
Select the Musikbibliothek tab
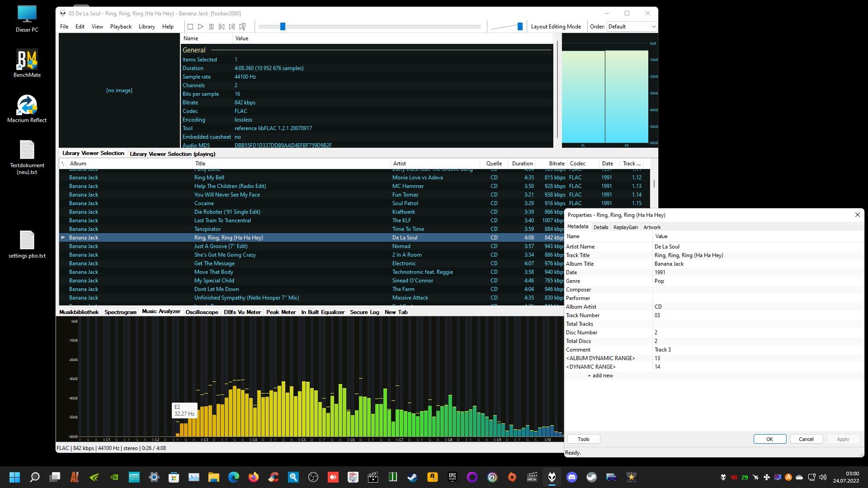pos(79,312)
